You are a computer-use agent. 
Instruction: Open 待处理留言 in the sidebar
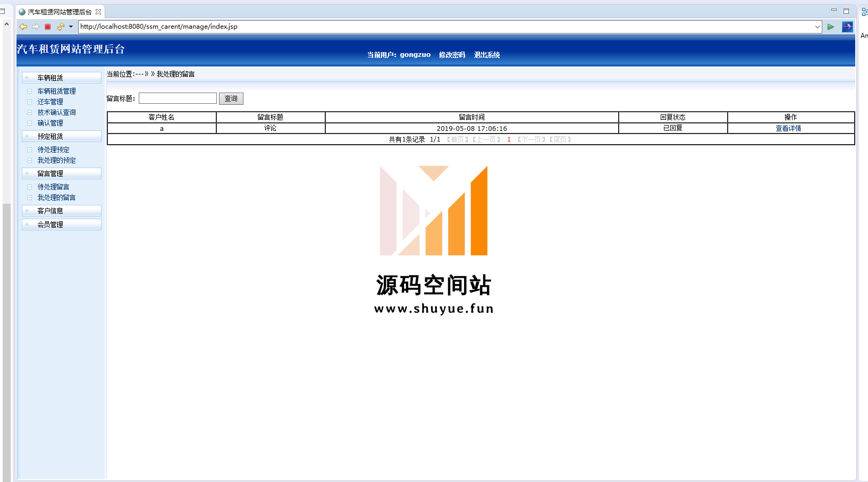tap(53, 187)
